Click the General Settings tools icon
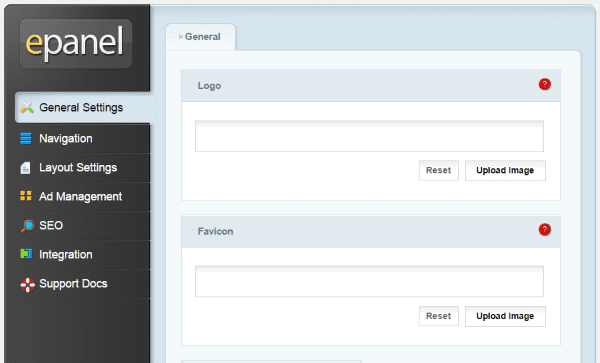The width and height of the screenshot is (600, 363). coord(27,108)
